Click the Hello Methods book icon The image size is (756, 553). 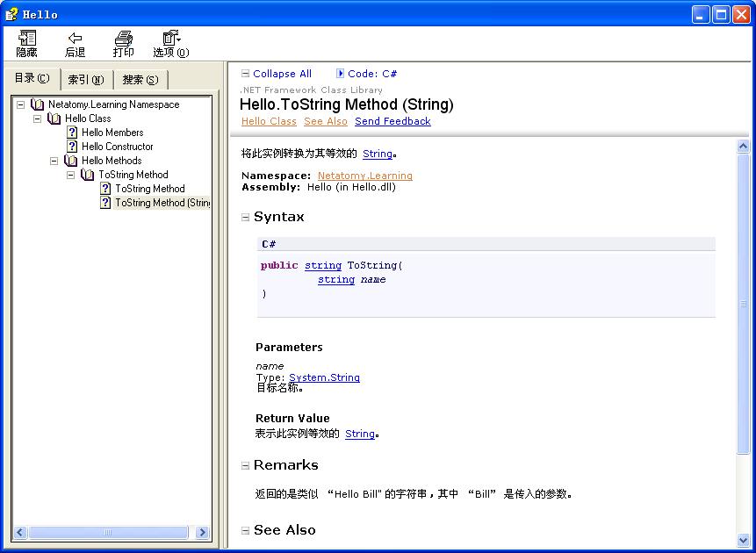(x=70, y=161)
